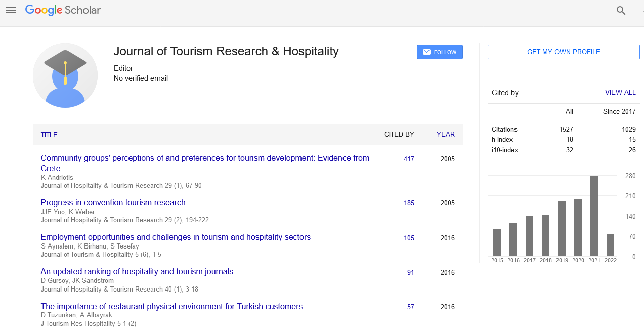Click author line D Tuzunkan, A Albayrak

[76, 315]
